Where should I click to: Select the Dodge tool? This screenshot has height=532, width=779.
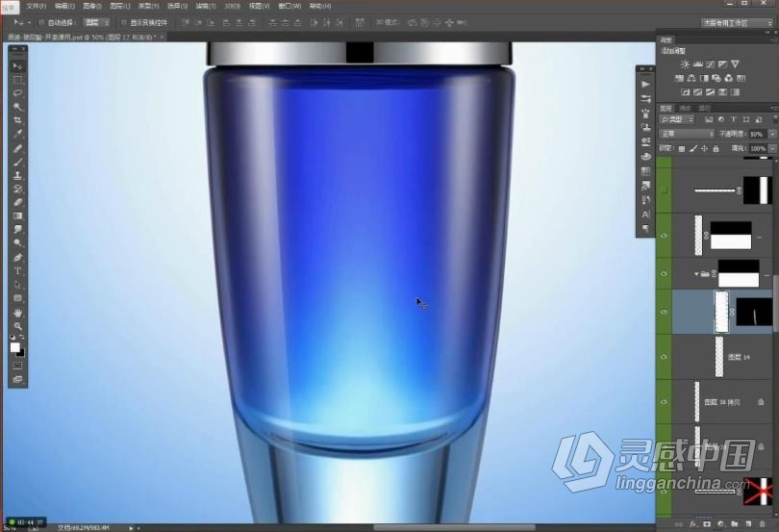pyautogui.click(x=17, y=243)
